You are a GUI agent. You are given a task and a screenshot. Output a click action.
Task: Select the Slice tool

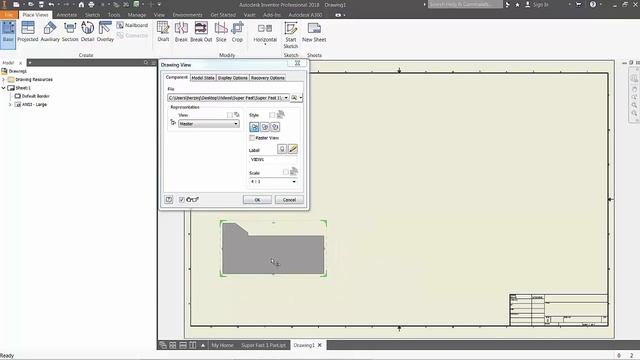coord(221,32)
